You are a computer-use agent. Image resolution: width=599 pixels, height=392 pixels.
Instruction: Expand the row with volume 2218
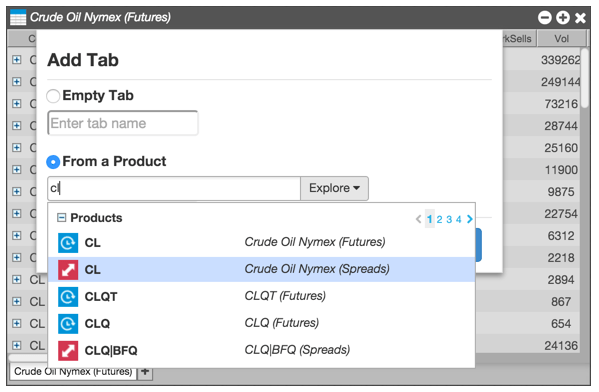(x=16, y=258)
